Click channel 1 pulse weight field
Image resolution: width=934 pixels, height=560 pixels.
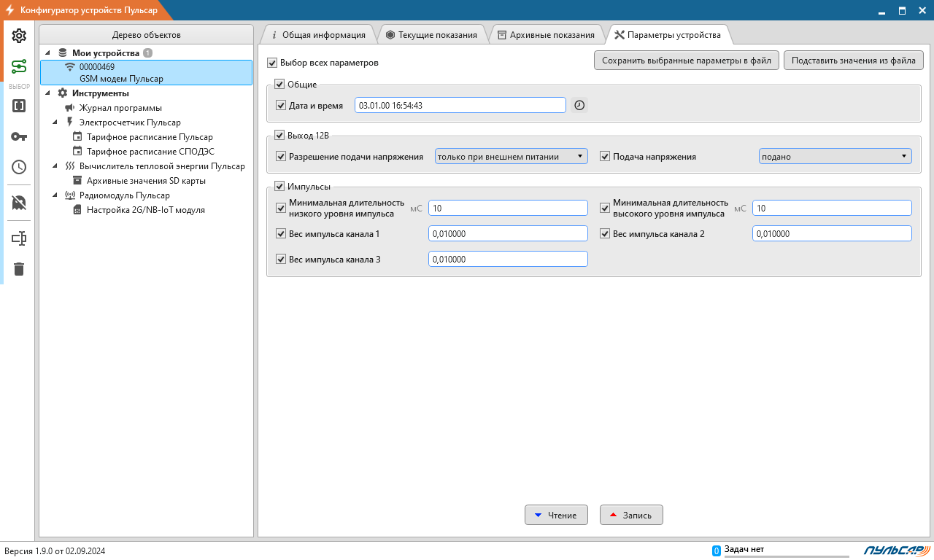click(508, 233)
